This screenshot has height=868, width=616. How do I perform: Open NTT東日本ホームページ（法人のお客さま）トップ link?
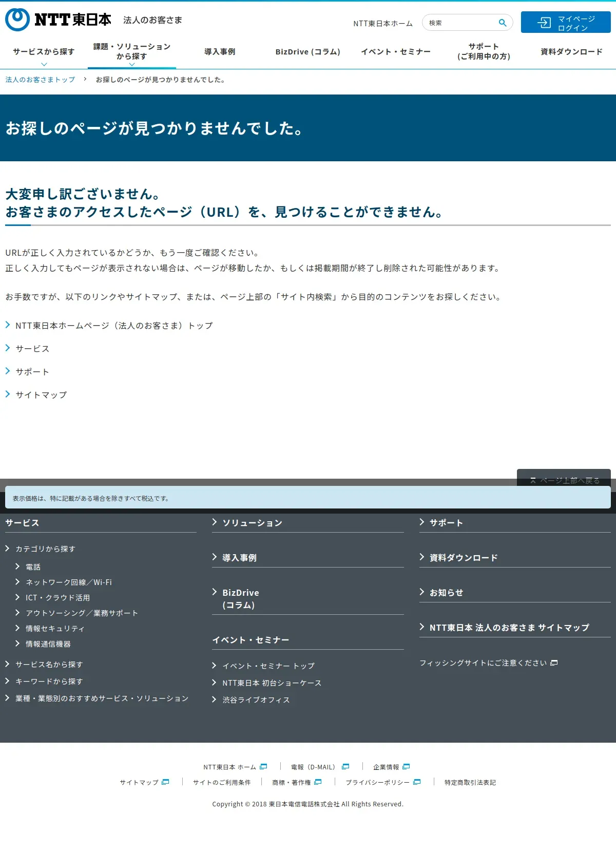pyautogui.click(x=114, y=326)
